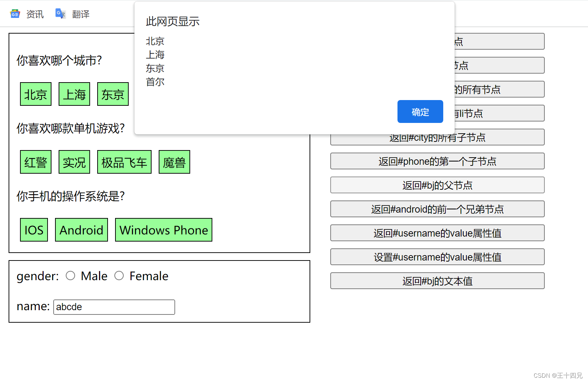588x382 pixels.
Task: Click the partially hidden 的所有节点 button
Action: click(499, 89)
